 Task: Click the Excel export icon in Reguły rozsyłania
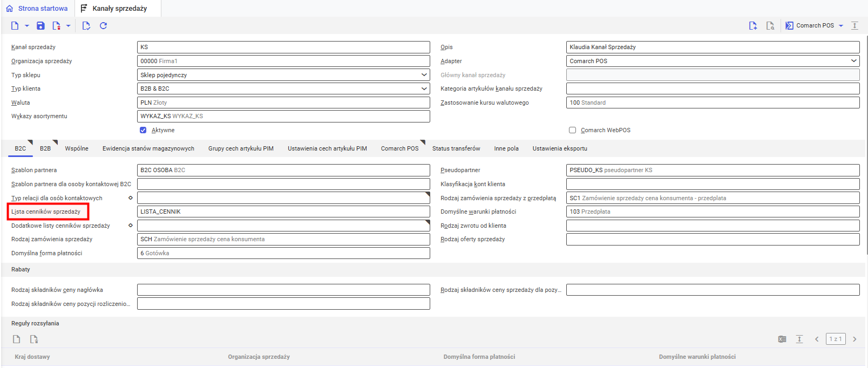(x=782, y=339)
